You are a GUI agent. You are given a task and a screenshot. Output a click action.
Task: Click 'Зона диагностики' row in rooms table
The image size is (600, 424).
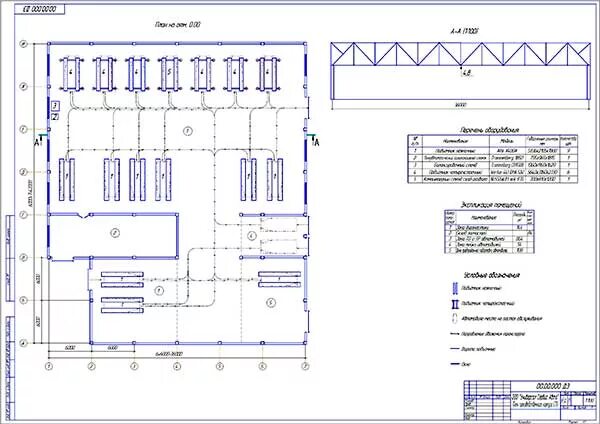(x=489, y=227)
